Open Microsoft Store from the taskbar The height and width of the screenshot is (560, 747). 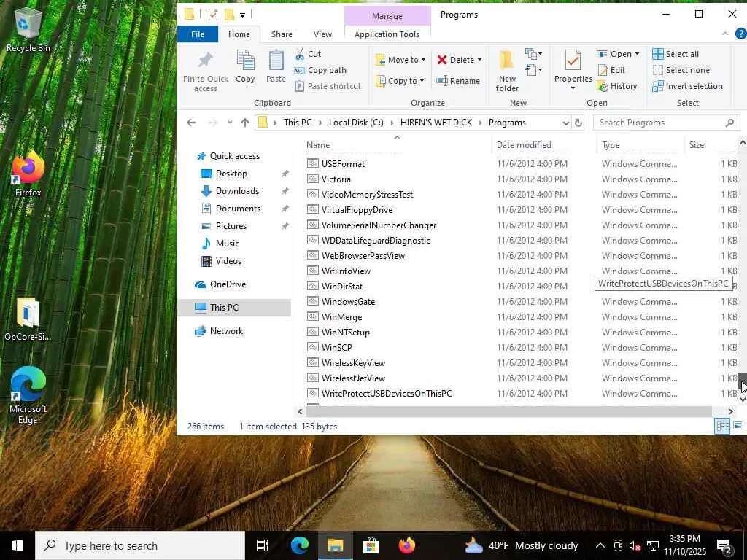click(x=371, y=545)
